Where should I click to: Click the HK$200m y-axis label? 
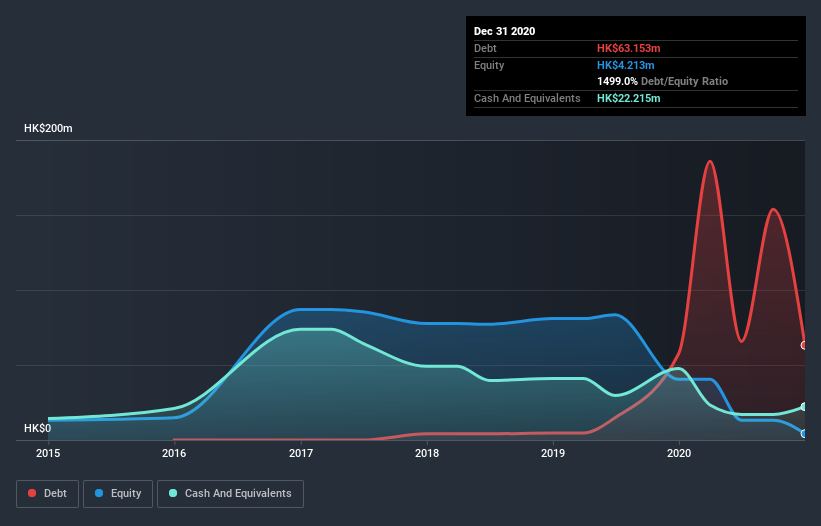coord(48,128)
